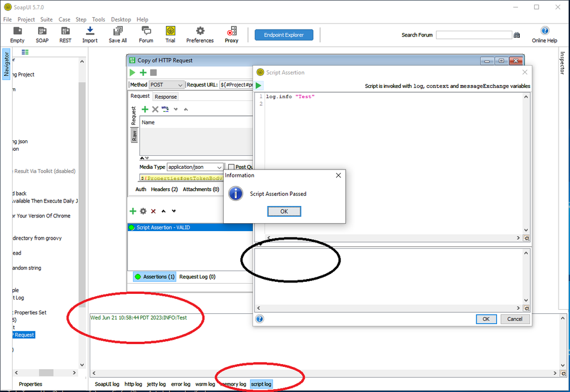Select the Raw vertical request tab
The width and height of the screenshot is (570, 392).
point(135,136)
